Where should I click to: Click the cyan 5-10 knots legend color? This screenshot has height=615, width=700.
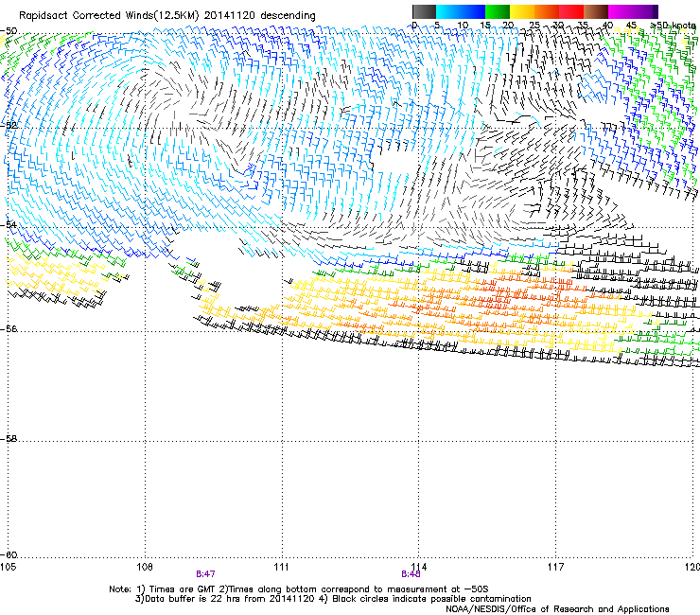448,11
